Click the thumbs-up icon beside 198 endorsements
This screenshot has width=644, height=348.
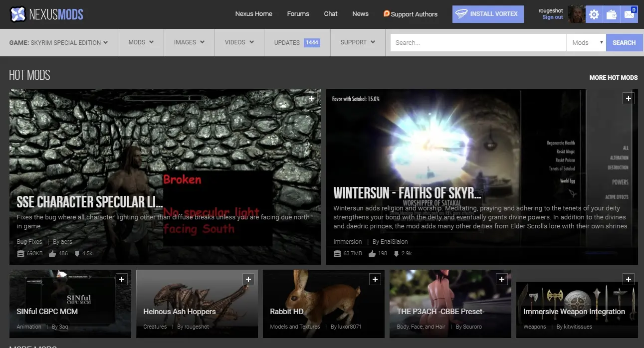(372, 253)
